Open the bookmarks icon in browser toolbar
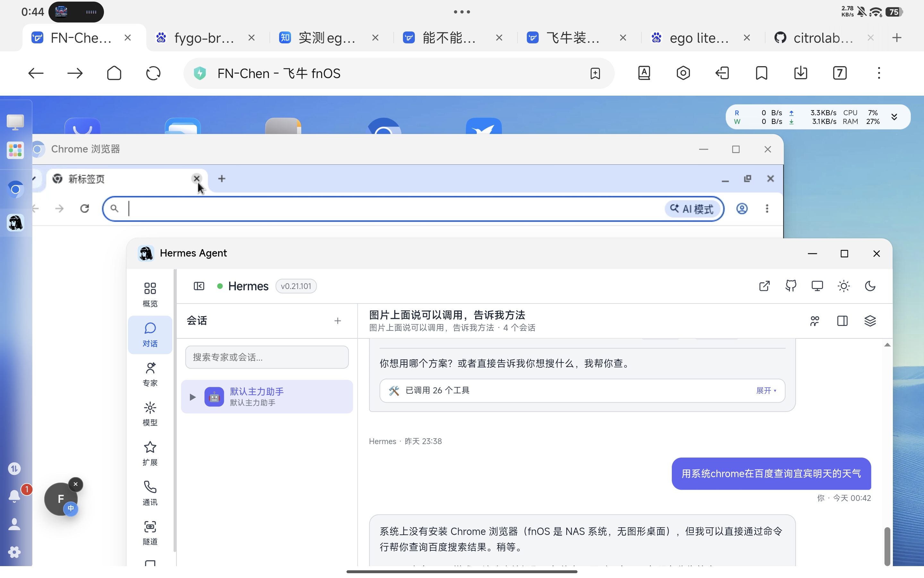The image size is (924, 578). (x=761, y=73)
